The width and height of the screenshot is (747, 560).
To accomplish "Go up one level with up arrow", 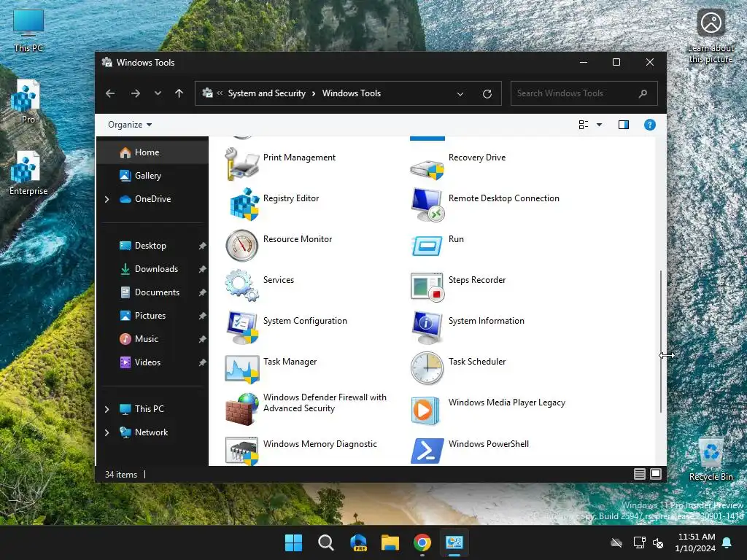I will click(x=179, y=93).
